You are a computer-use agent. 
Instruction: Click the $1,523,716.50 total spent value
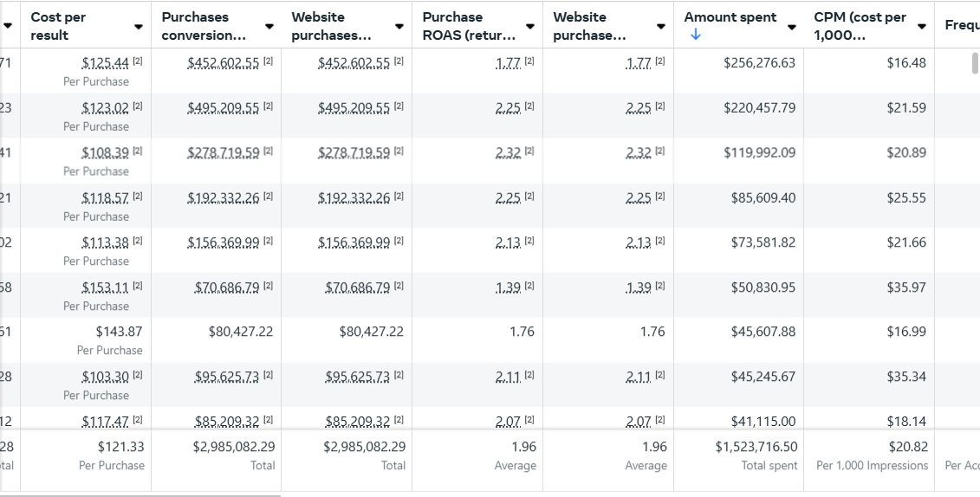tap(756, 447)
